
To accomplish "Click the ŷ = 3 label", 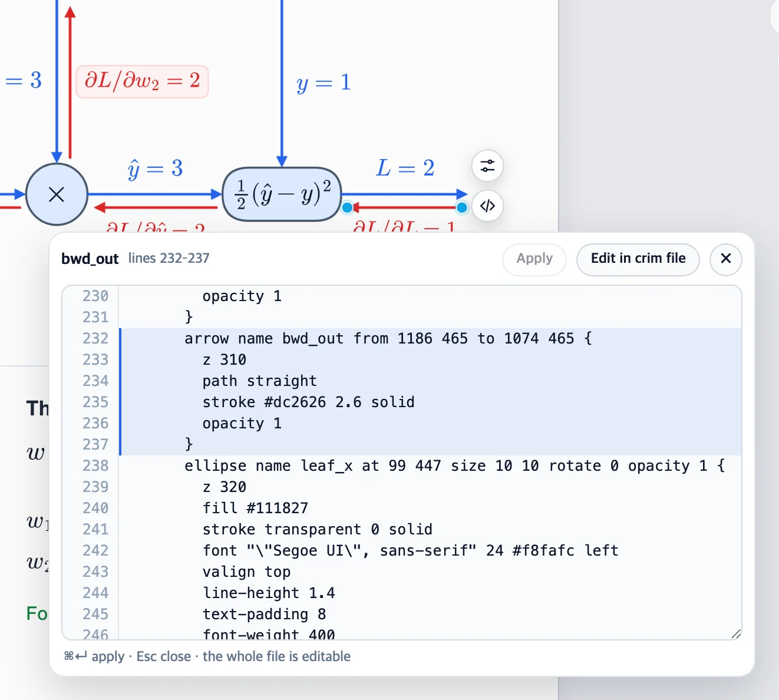I will click(156, 169).
